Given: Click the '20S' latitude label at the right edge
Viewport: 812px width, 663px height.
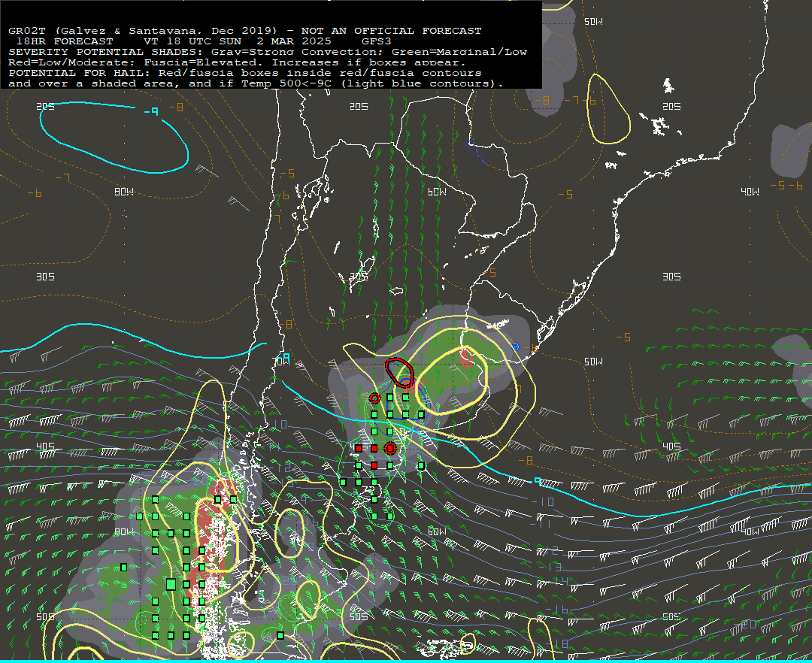Looking at the screenshot, I should tap(671, 106).
